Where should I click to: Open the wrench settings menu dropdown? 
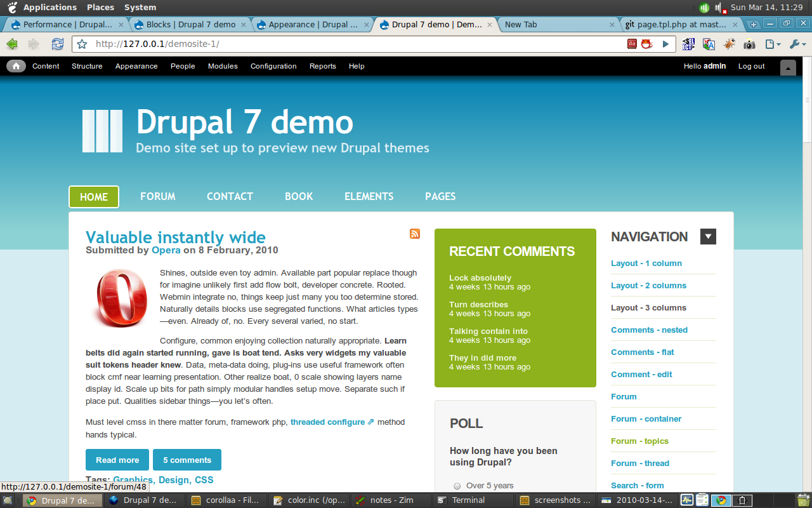pos(797,44)
